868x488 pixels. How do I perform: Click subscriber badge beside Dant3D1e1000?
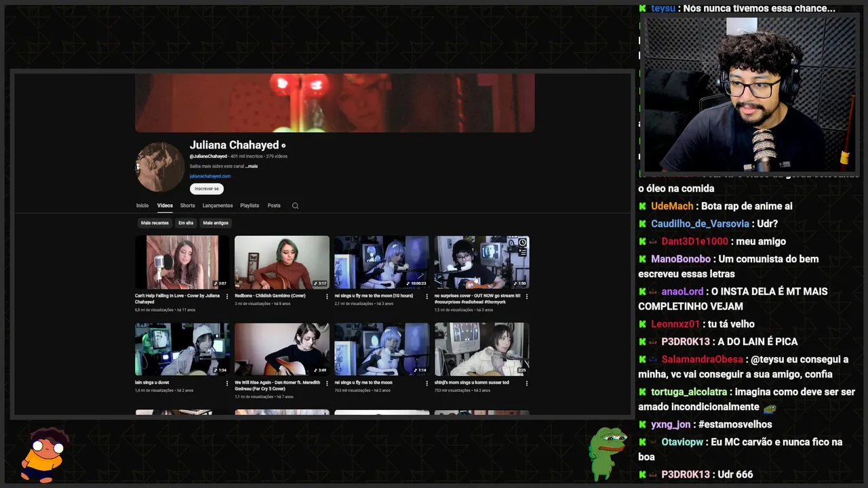tap(654, 241)
